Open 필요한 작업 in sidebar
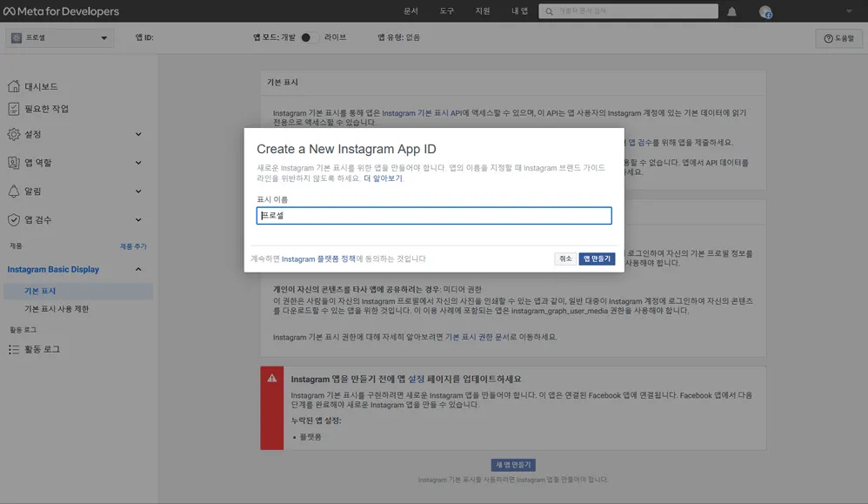The image size is (868, 504). (x=46, y=109)
